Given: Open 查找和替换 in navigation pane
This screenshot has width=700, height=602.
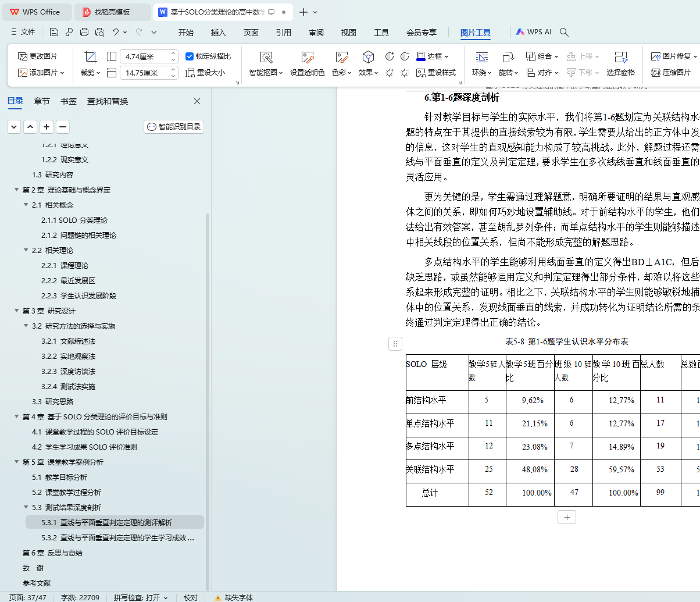Looking at the screenshot, I should pos(108,101).
